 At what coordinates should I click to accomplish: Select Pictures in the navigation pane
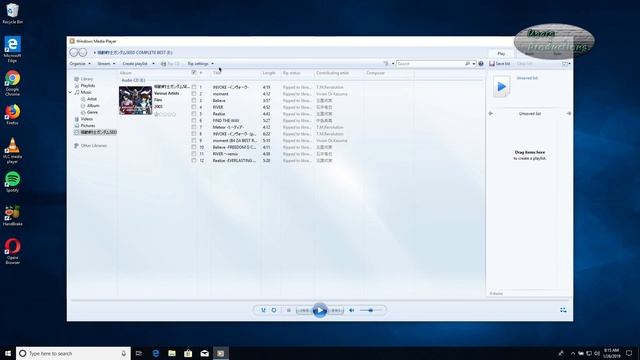(x=88, y=125)
